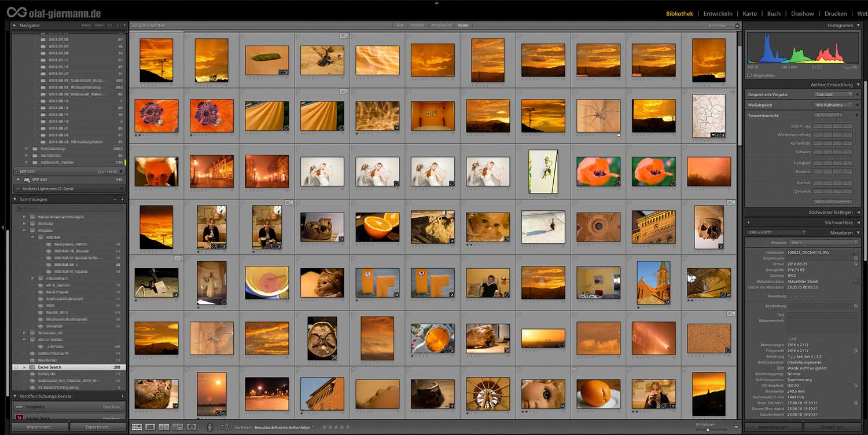Switch to the Diashow module
The height and width of the screenshot is (435, 868).
click(803, 13)
